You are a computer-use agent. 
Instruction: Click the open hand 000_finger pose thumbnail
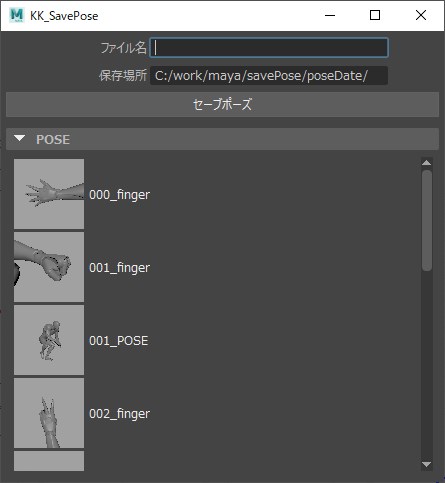[49, 194]
